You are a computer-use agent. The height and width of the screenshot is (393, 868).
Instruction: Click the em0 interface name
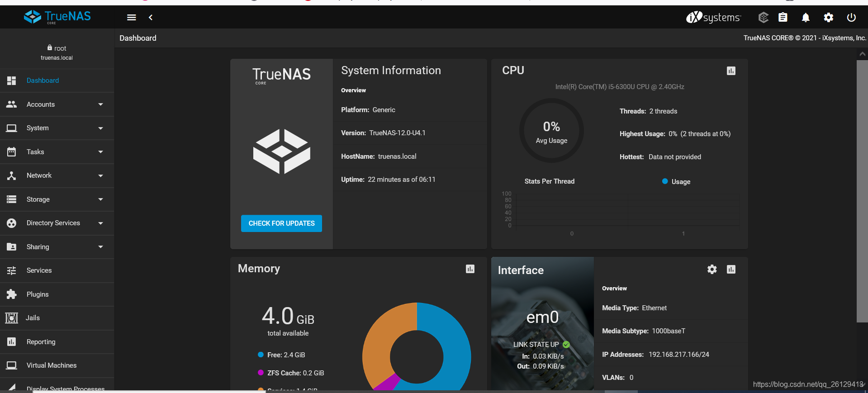click(x=542, y=317)
